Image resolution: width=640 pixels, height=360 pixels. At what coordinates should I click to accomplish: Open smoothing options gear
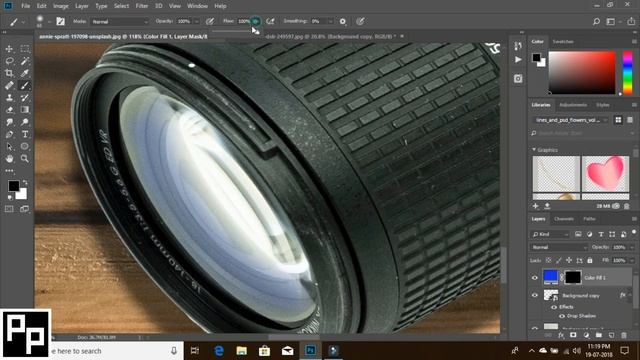pos(342,21)
